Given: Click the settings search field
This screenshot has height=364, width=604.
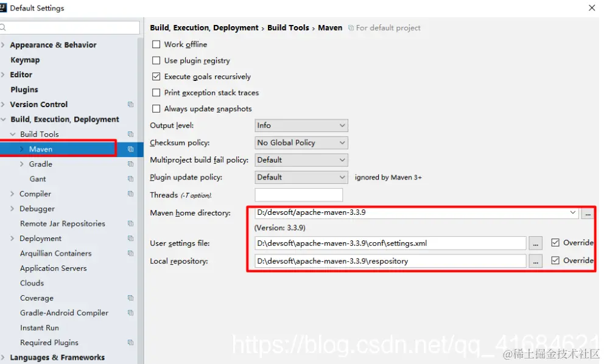Looking at the screenshot, I should (70, 27).
